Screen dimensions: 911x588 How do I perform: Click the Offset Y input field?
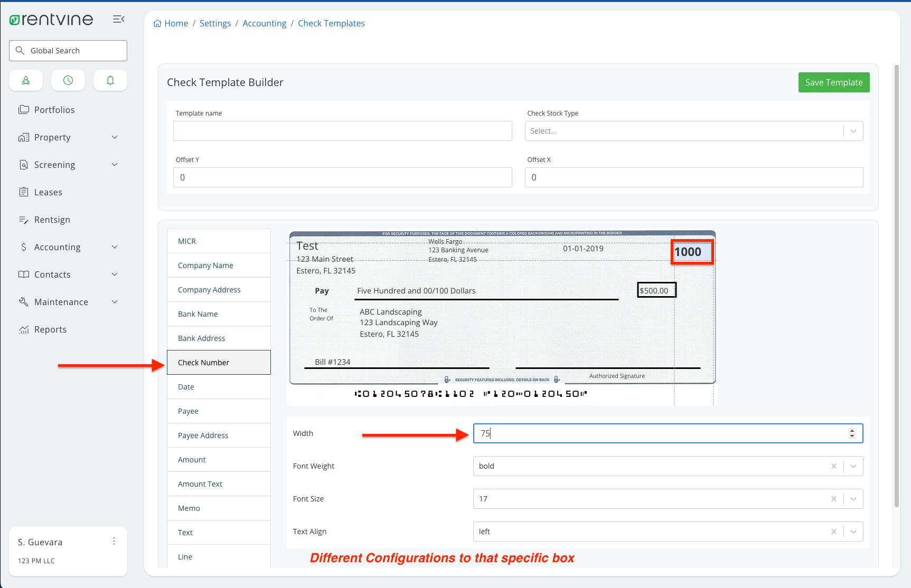click(x=343, y=177)
